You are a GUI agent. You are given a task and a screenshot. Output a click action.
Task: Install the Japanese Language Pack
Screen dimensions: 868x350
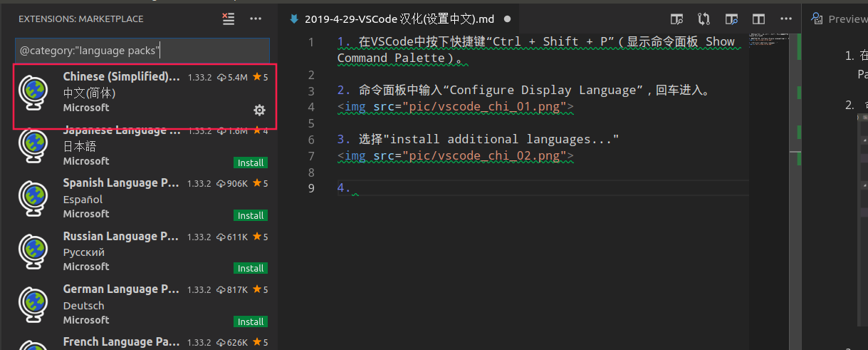251,163
